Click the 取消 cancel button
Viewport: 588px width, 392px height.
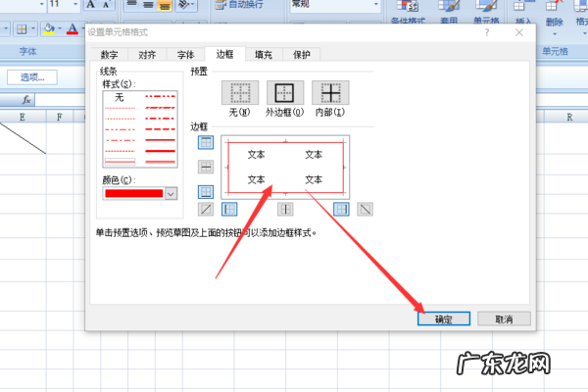pyautogui.click(x=504, y=318)
